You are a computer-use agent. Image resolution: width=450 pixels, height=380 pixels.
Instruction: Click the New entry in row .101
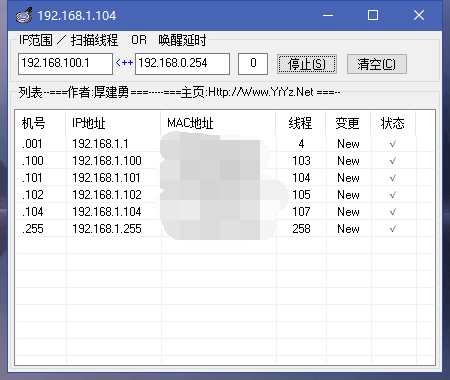pyautogui.click(x=348, y=178)
